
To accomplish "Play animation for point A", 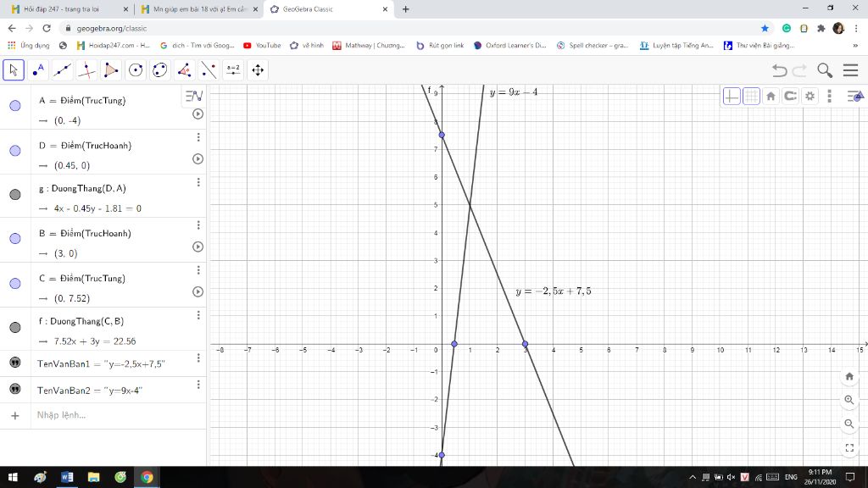I will 198,114.
